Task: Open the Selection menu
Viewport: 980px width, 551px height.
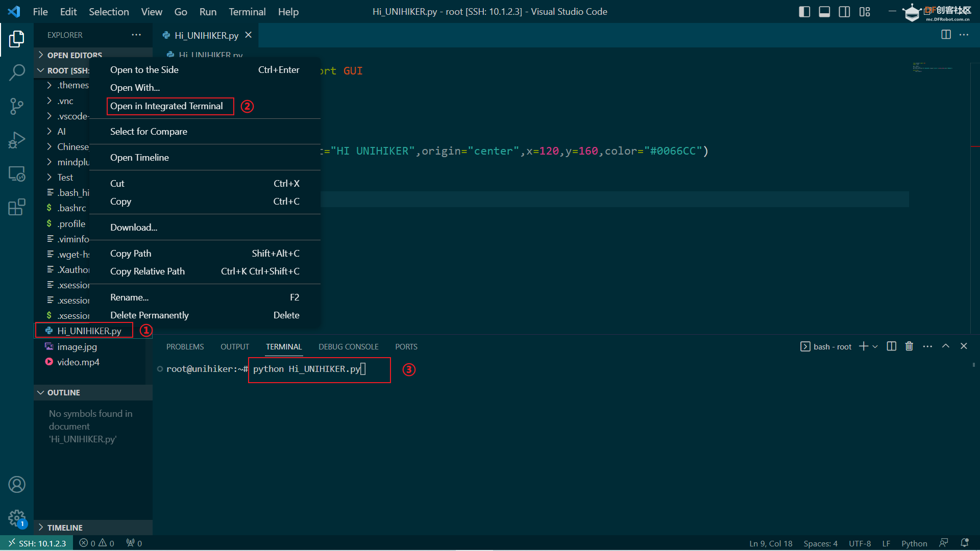Action: click(x=109, y=12)
